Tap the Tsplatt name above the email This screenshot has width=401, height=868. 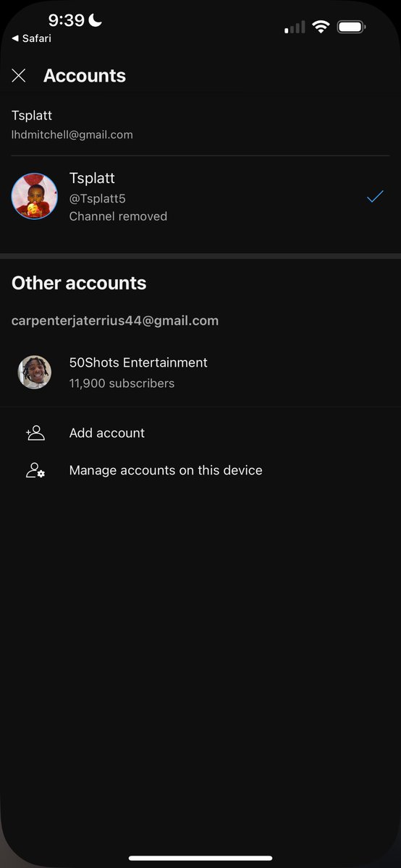click(32, 116)
